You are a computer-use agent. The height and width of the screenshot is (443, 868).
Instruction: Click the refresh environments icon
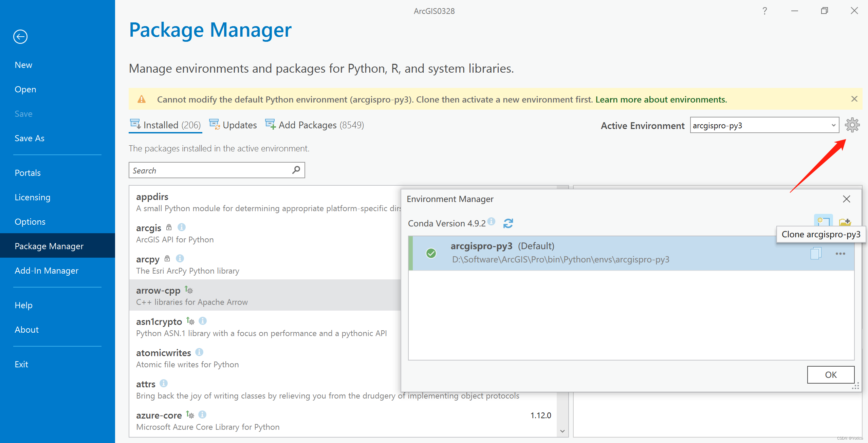(508, 223)
